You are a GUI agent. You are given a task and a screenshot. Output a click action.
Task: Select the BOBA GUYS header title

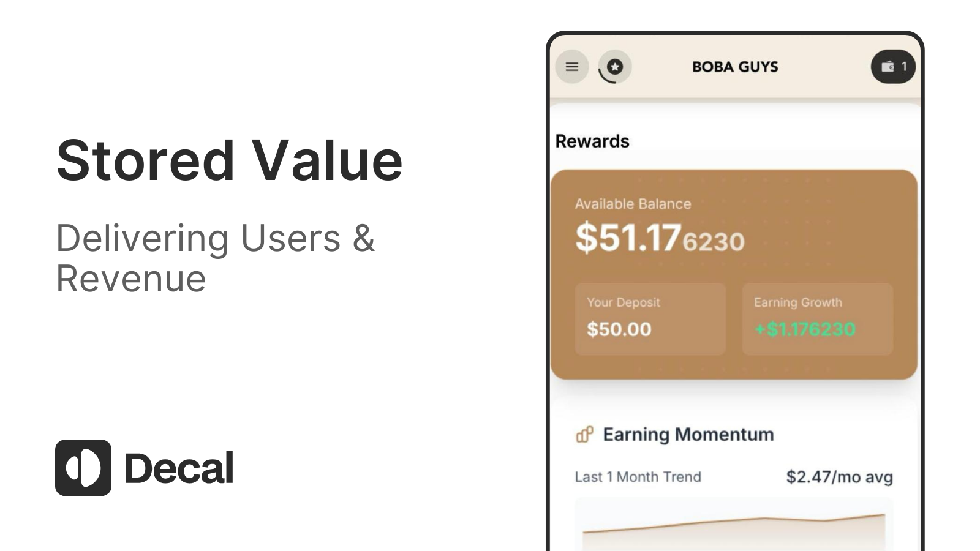734,67
